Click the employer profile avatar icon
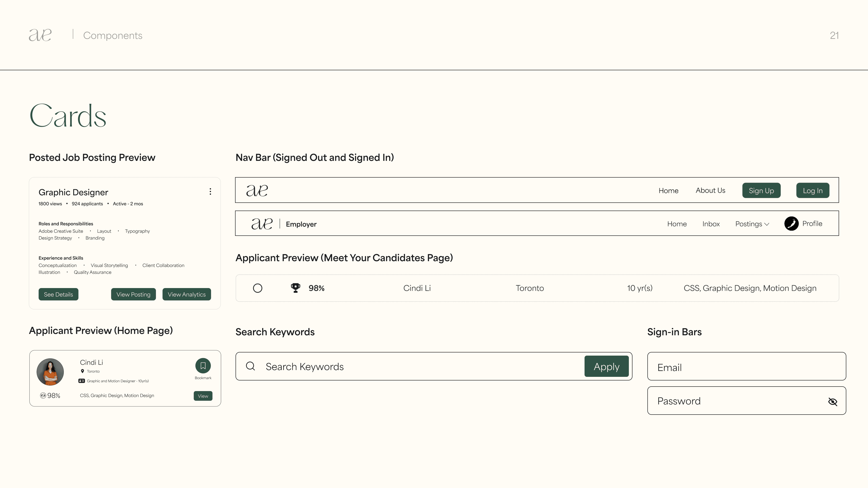This screenshot has height=488, width=868. pos(791,224)
